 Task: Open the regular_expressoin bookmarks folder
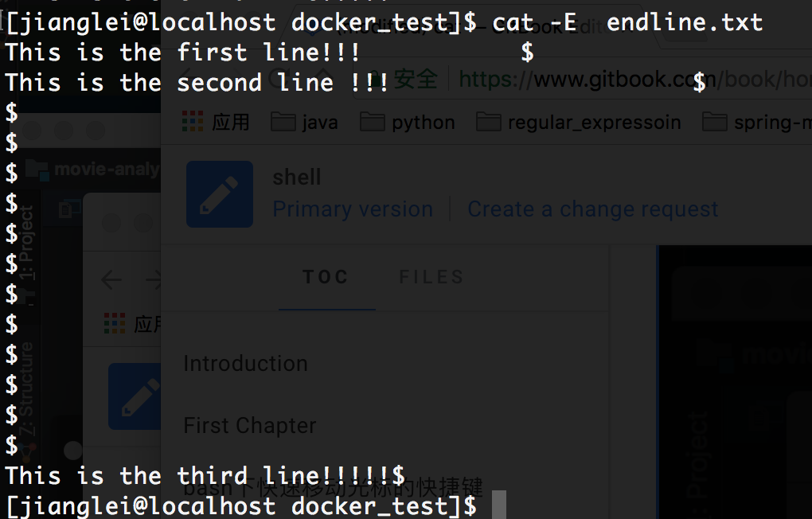pos(579,123)
